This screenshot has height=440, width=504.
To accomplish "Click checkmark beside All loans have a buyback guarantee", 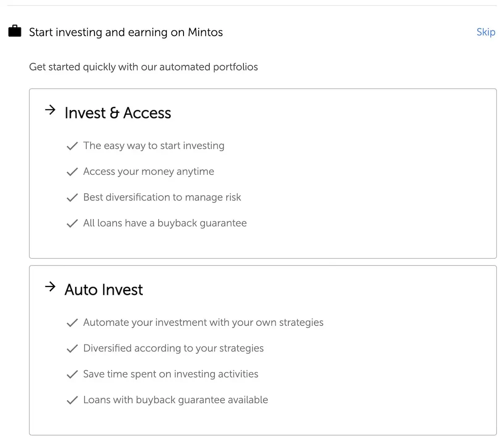I will pyautogui.click(x=72, y=224).
